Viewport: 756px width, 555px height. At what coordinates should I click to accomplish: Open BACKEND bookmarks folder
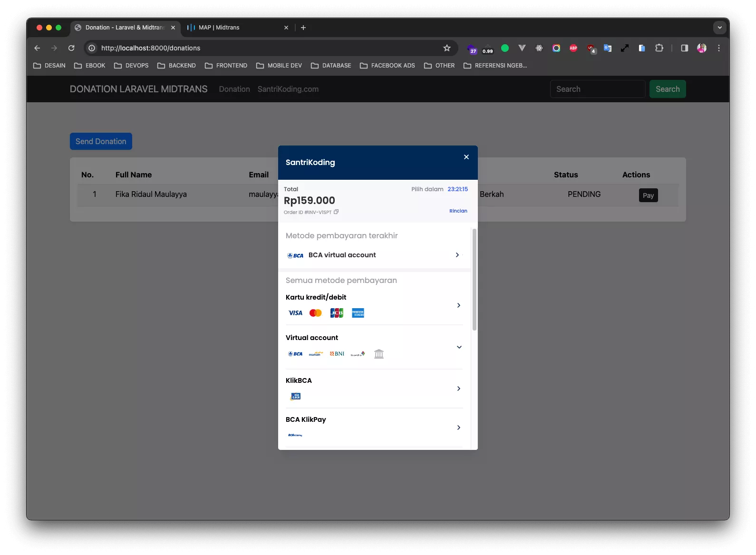pyautogui.click(x=176, y=66)
